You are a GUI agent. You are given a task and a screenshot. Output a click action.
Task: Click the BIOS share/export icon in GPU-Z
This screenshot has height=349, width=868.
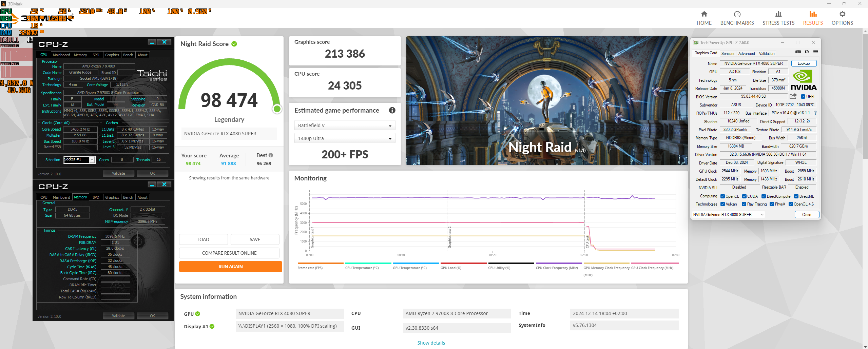(x=793, y=96)
